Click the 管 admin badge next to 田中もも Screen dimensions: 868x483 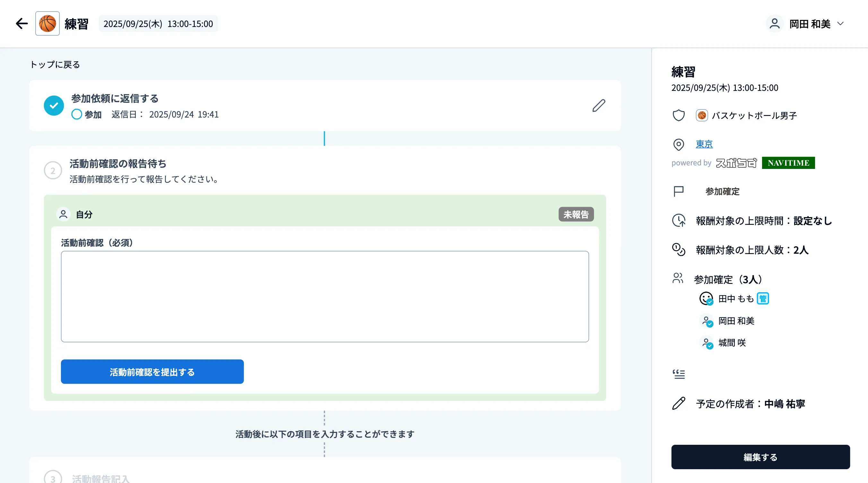(763, 298)
